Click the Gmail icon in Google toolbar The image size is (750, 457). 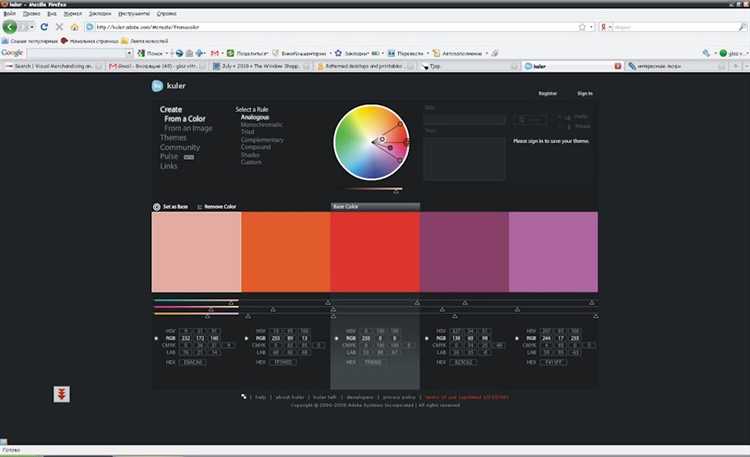click(216, 52)
